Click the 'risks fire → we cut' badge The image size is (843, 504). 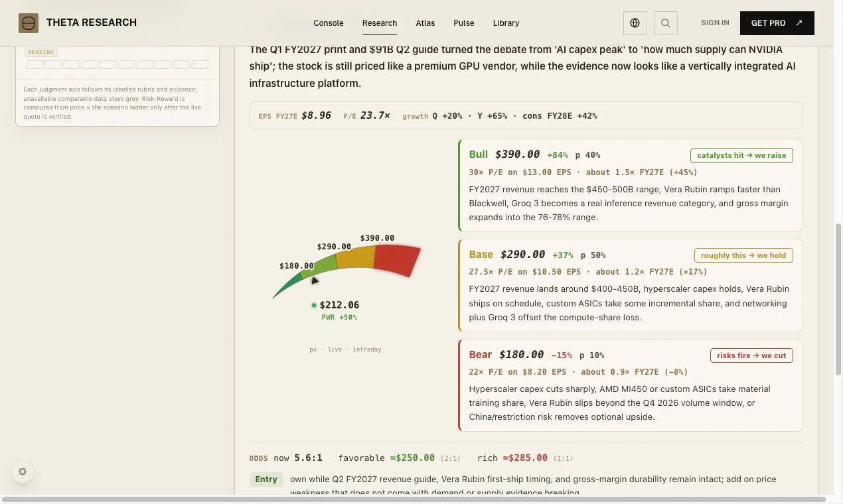coord(751,355)
